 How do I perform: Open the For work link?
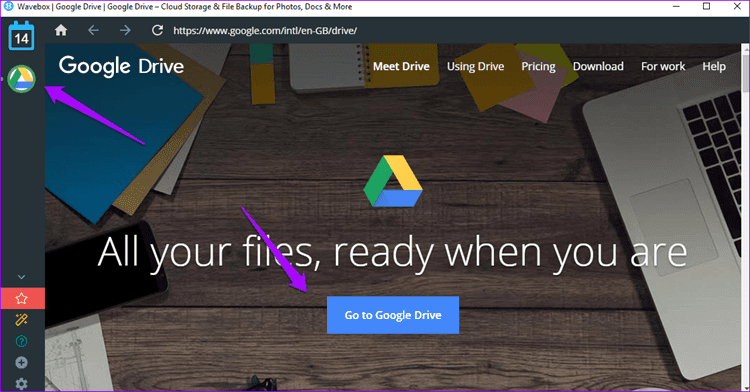pos(663,66)
